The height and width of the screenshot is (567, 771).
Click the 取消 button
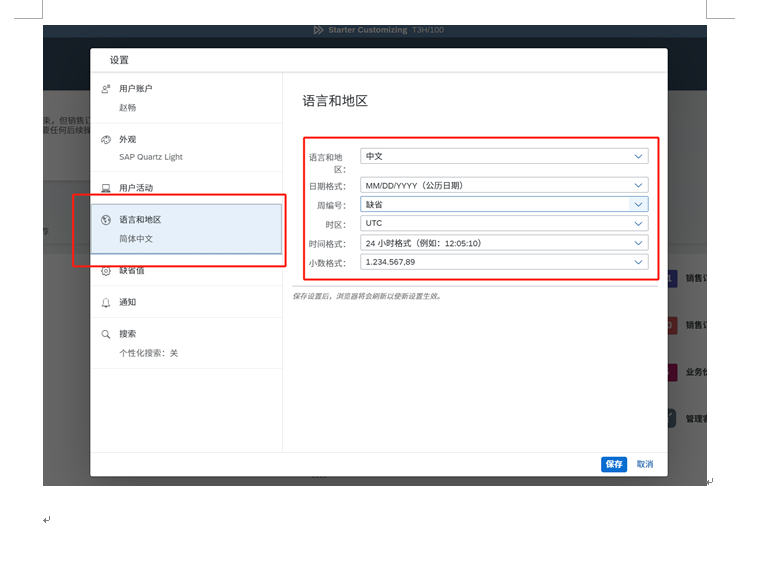645,464
